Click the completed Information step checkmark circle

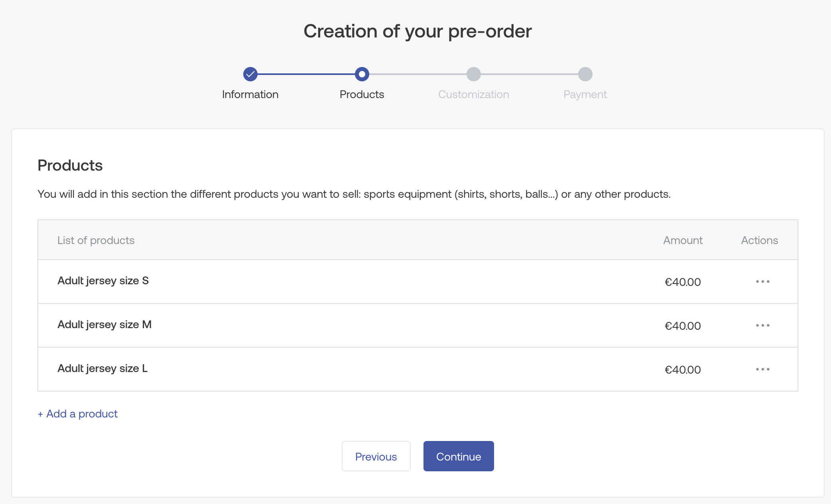[250, 74]
